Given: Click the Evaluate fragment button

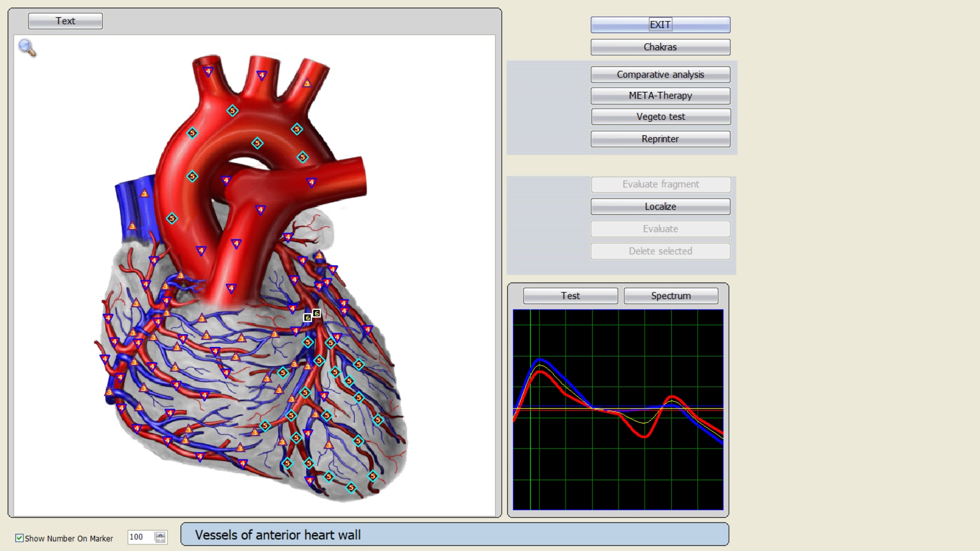Looking at the screenshot, I should (x=661, y=184).
